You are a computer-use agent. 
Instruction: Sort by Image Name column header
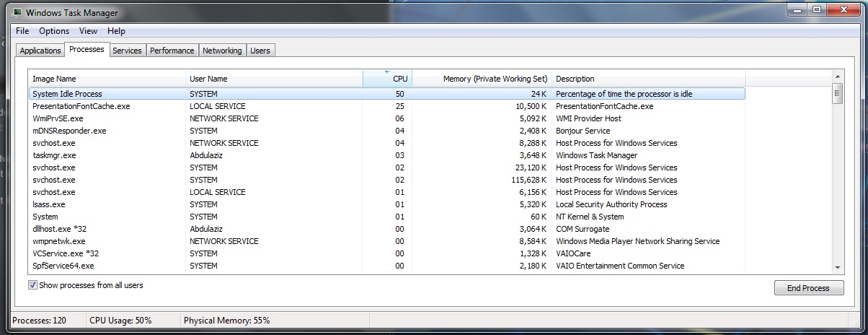(107, 79)
